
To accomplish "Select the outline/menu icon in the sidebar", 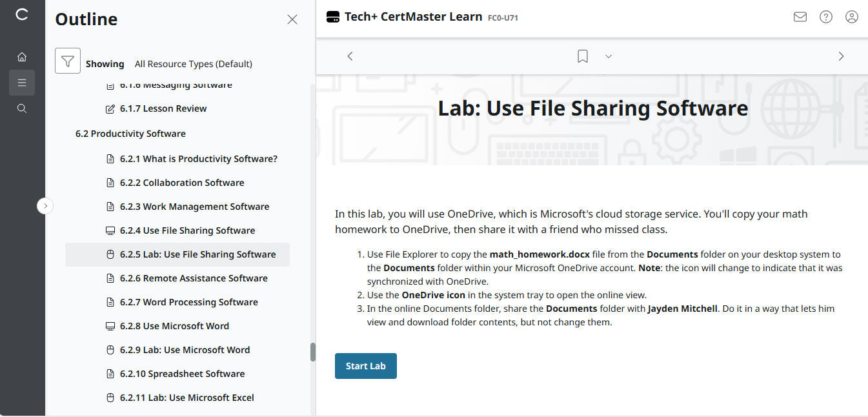I will pyautogui.click(x=22, y=83).
